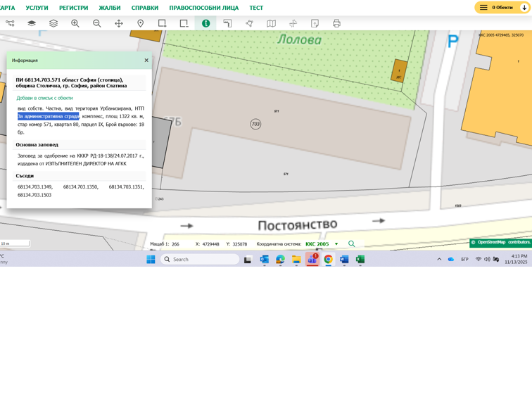Open the folded map icon tool
The height and width of the screenshot is (399, 532).
tap(271, 23)
